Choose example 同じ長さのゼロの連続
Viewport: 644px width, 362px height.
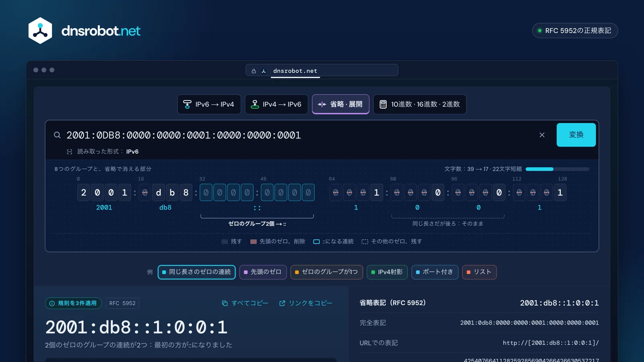coord(196,272)
